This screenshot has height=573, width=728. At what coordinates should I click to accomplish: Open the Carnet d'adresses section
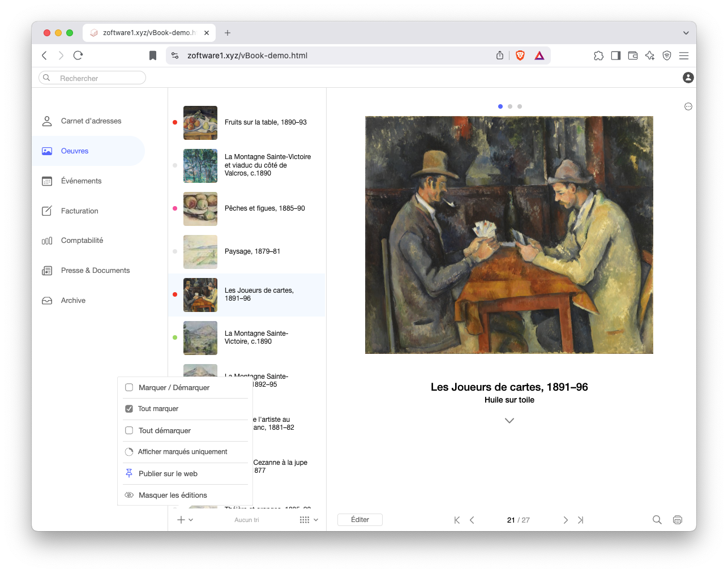coord(91,121)
